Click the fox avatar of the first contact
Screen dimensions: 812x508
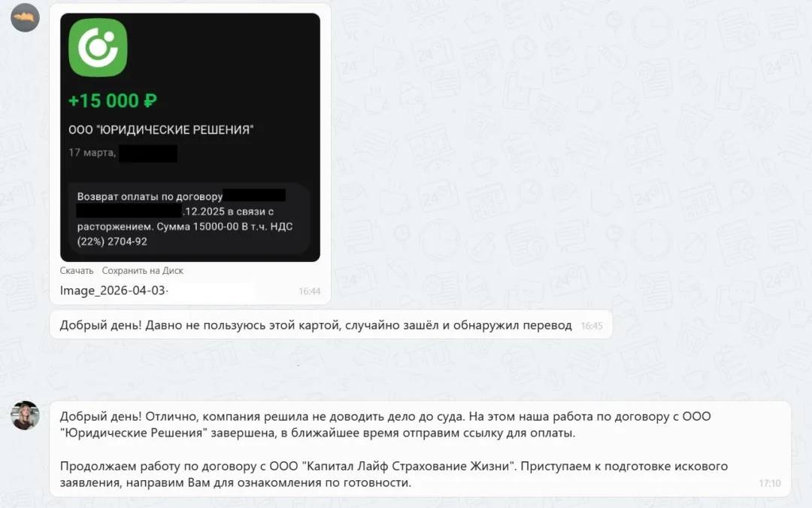25,17
